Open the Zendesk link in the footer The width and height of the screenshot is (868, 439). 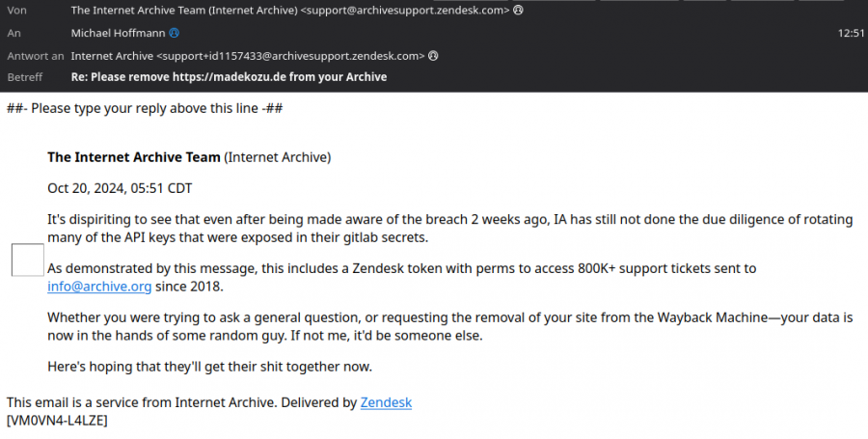(386, 402)
